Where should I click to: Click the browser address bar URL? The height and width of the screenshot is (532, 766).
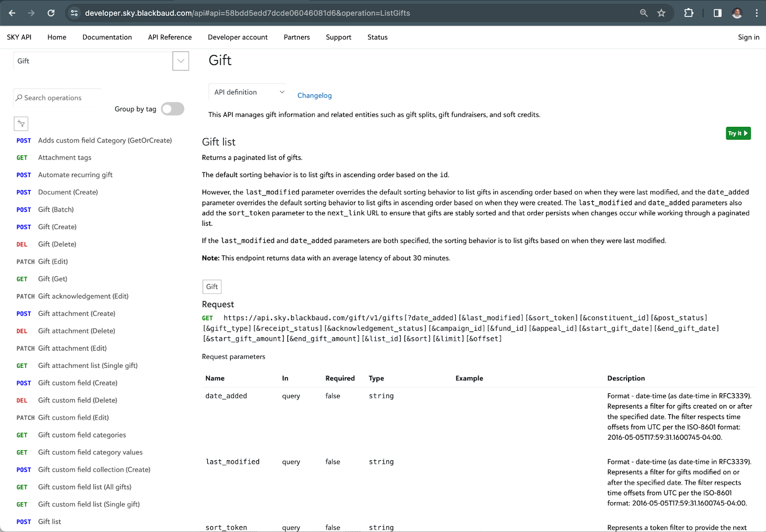coord(248,13)
